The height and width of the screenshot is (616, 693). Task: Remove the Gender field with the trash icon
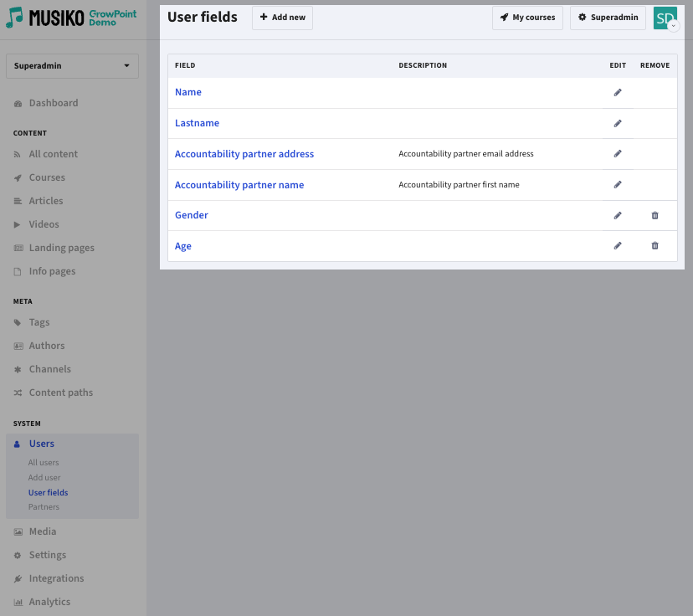tap(654, 215)
